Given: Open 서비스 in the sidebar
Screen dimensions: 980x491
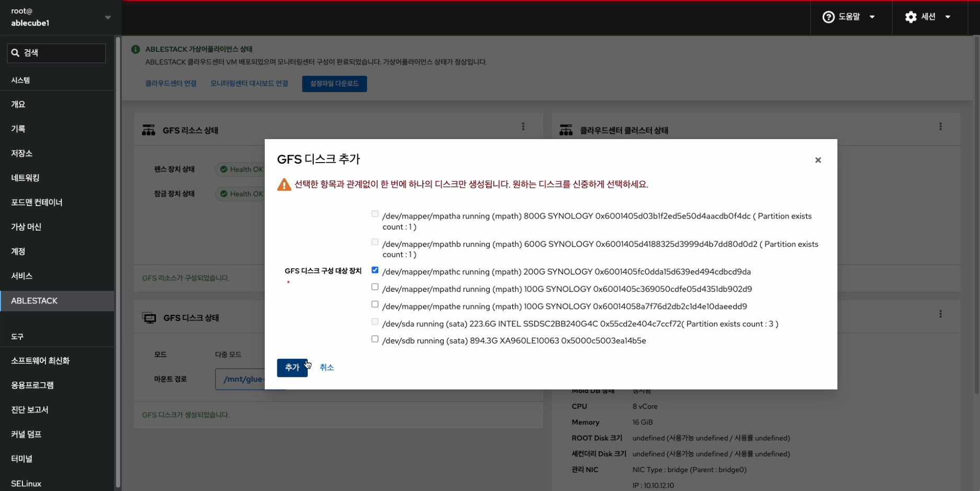Looking at the screenshot, I should 57,276.
